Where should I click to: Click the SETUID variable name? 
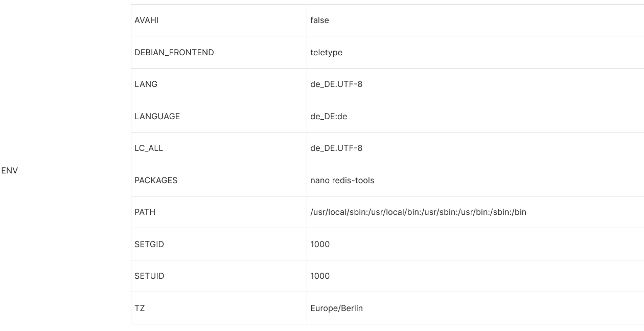tap(149, 276)
